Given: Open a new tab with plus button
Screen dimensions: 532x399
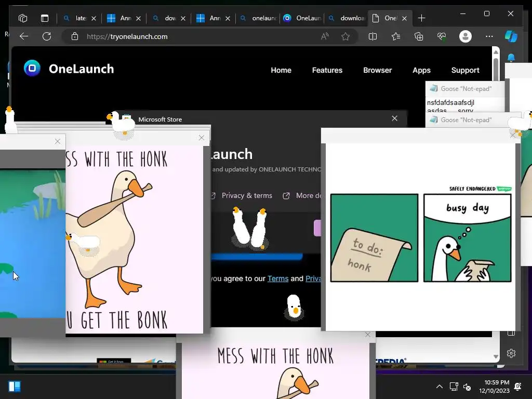Looking at the screenshot, I should [421, 18].
